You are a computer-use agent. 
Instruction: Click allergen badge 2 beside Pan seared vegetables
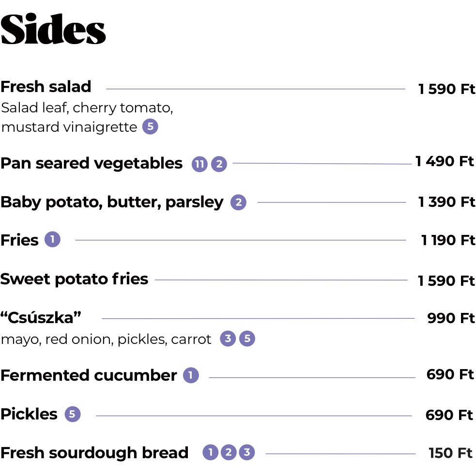tap(219, 164)
